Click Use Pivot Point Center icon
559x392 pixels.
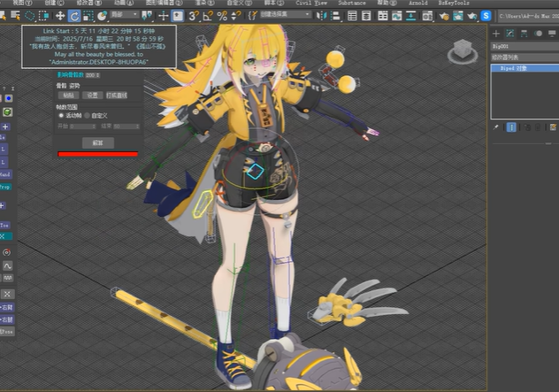[x=147, y=16]
